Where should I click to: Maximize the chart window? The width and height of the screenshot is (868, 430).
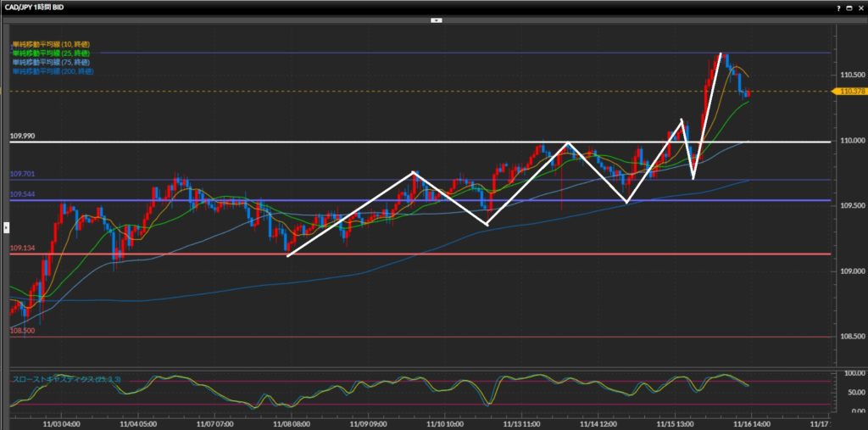pyautogui.click(x=849, y=7)
